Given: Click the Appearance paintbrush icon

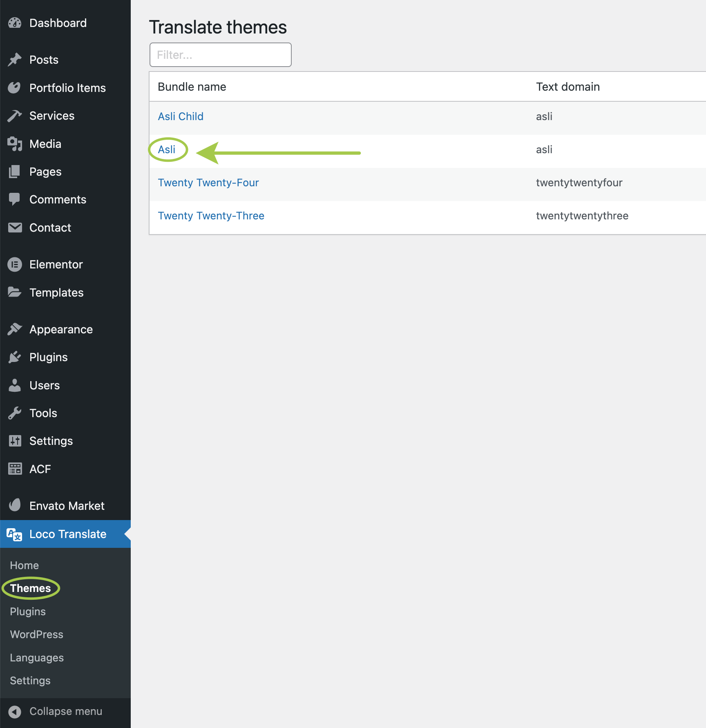Looking at the screenshot, I should (15, 329).
